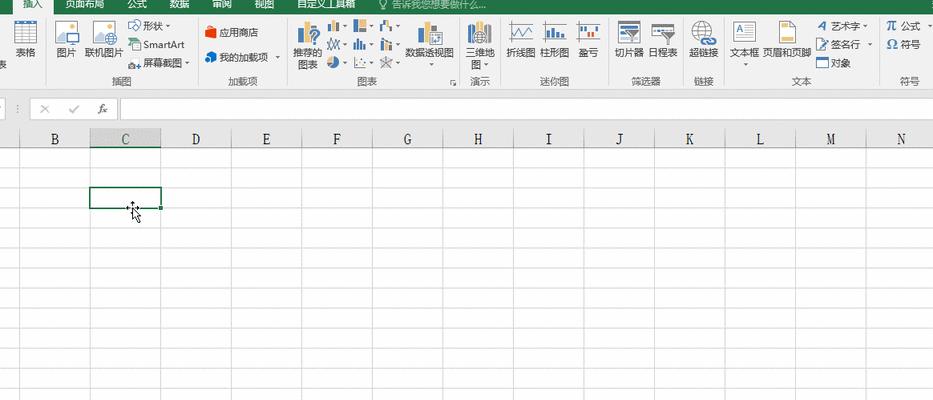933x400 pixels.
Task: Select the radar surface chart icon
Action: (386, 62)
